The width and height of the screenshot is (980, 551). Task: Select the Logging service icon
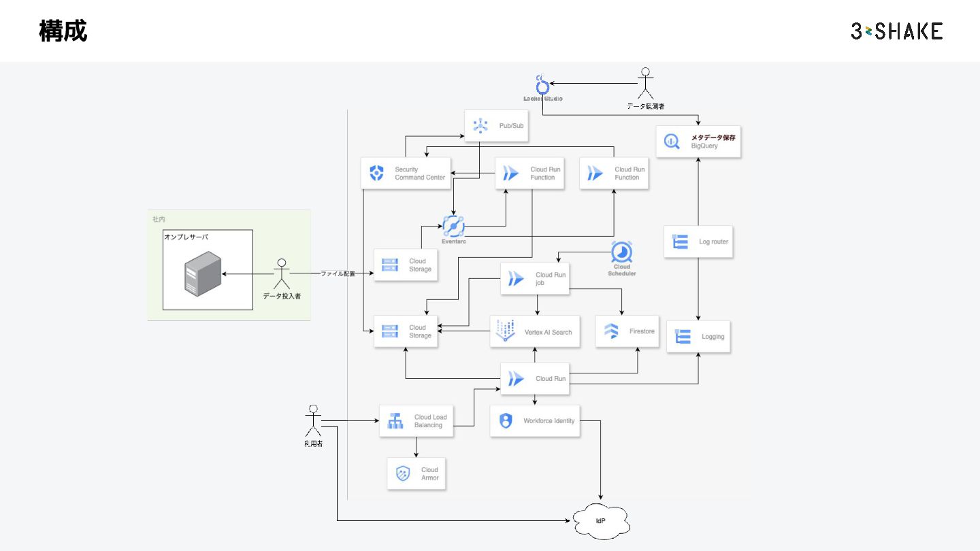click(683, 336)
